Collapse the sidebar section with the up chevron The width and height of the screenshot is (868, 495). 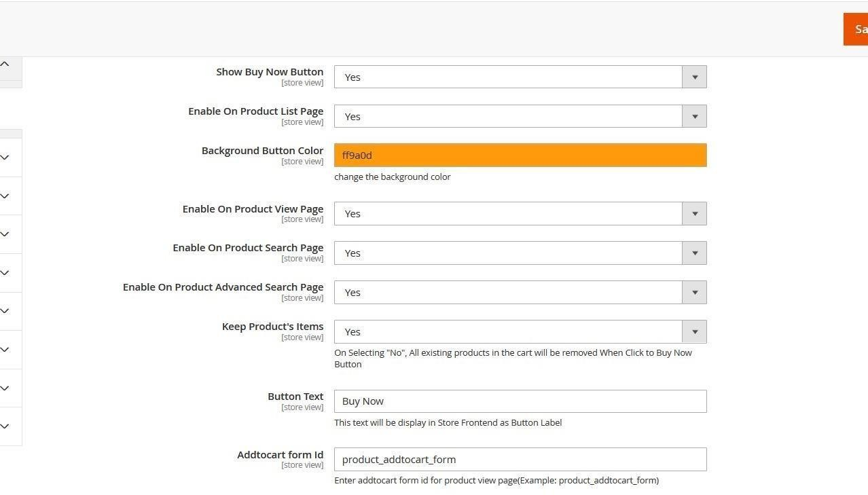[5, 65]
